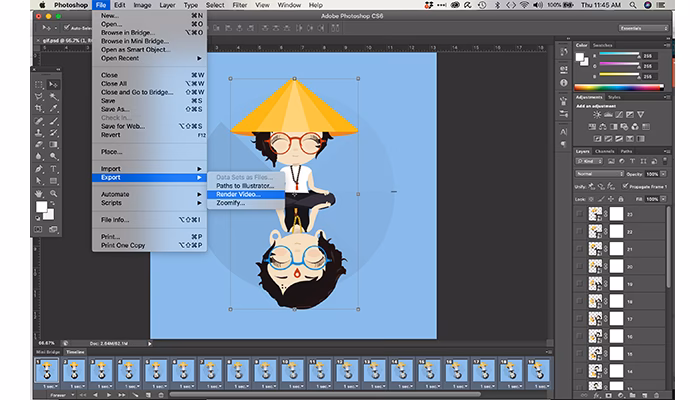Select the Eraser tool
The image size is (700, 400).
(39, 144)
